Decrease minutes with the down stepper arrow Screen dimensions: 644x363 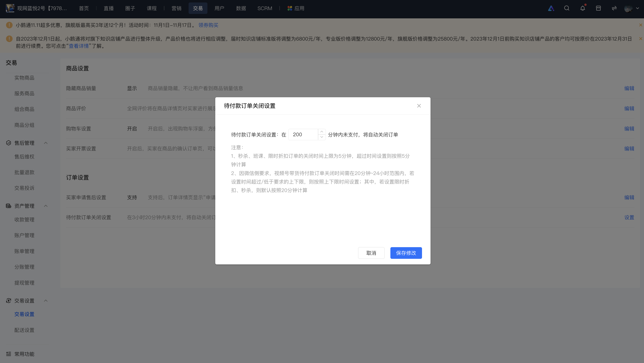(x=322, y=137)
